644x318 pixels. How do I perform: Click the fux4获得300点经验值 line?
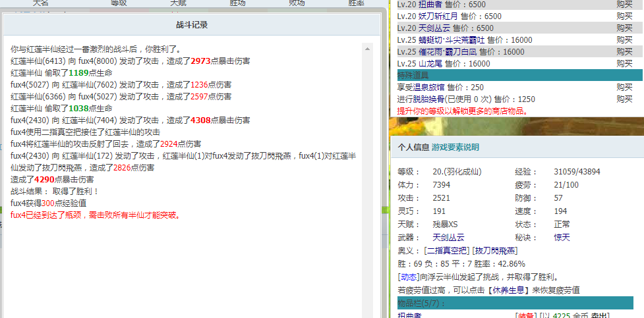coord(49,203)
